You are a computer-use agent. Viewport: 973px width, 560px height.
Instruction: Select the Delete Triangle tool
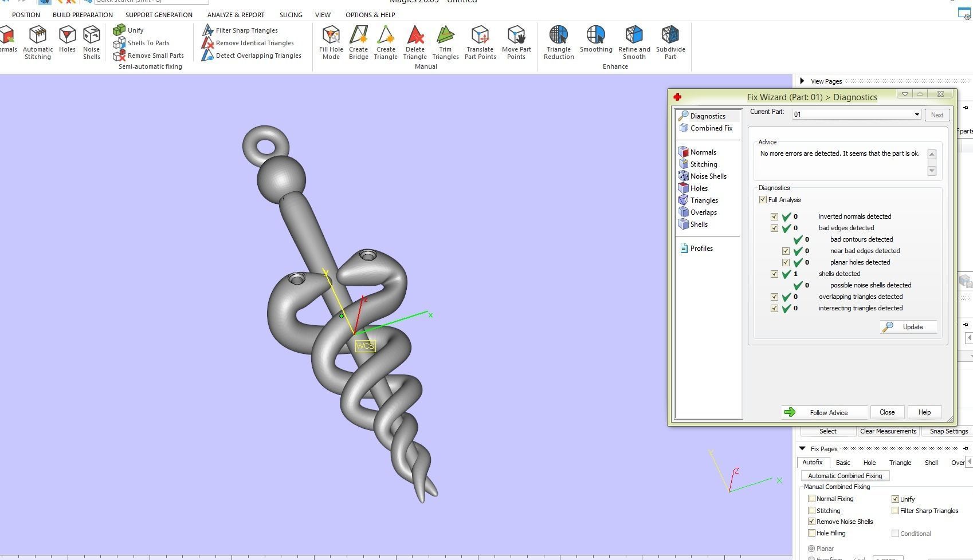415,42
